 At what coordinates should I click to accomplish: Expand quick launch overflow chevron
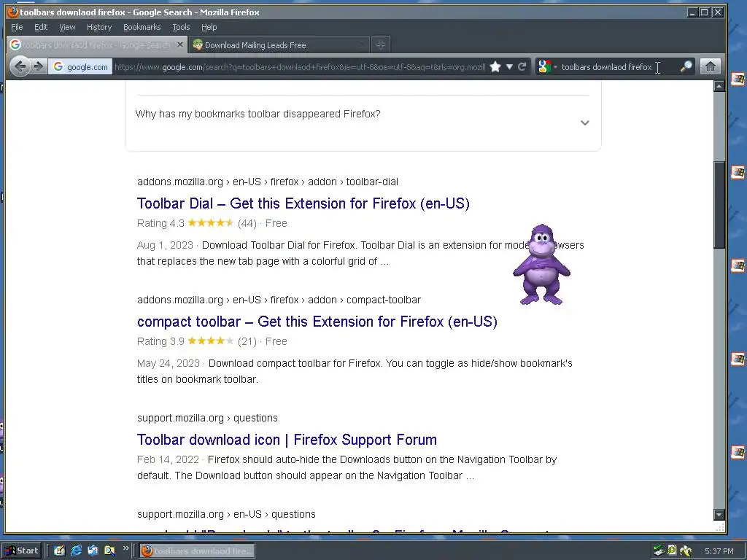pos(125,548)
